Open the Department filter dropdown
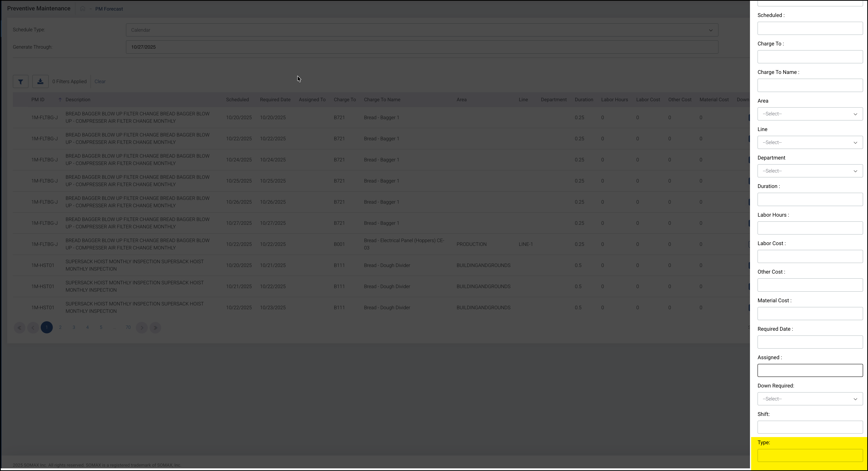Screen dimensions: 868x471 810,171
